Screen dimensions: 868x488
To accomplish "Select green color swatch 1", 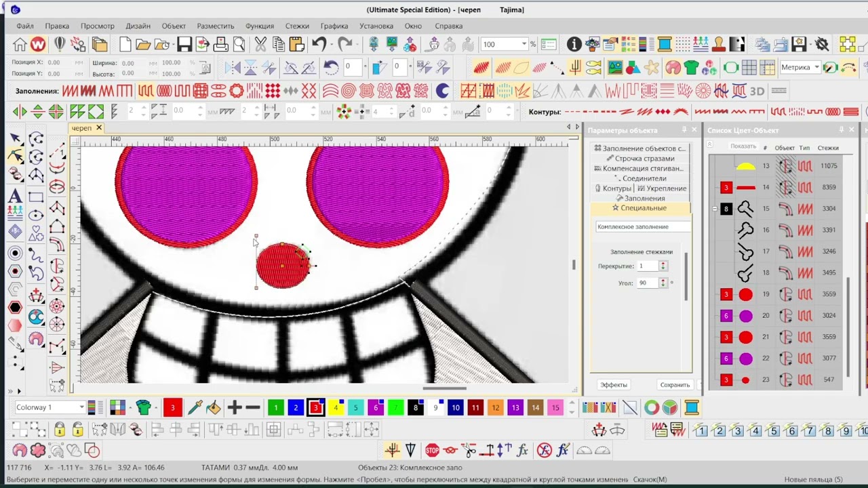I will (275, 407).
